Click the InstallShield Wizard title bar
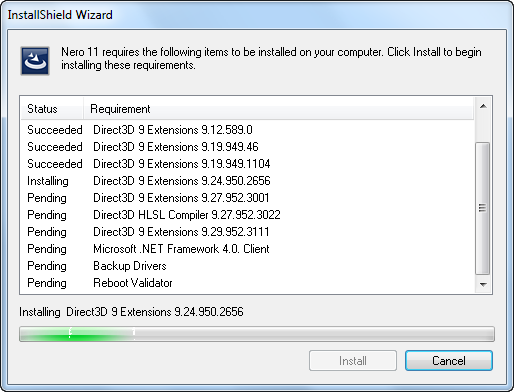The image size is (514, 392). pyautogui.click(x=257, y=15)
